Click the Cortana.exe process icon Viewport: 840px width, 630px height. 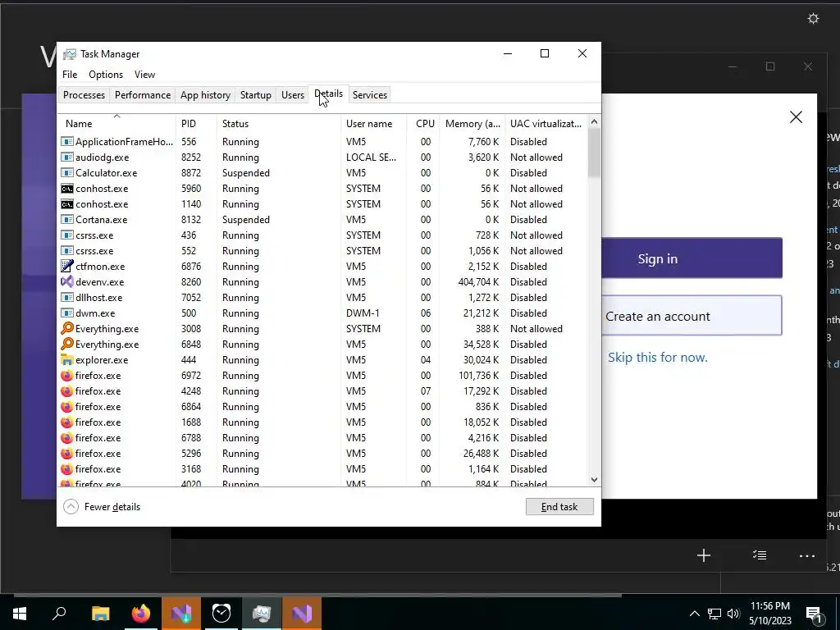67,220
